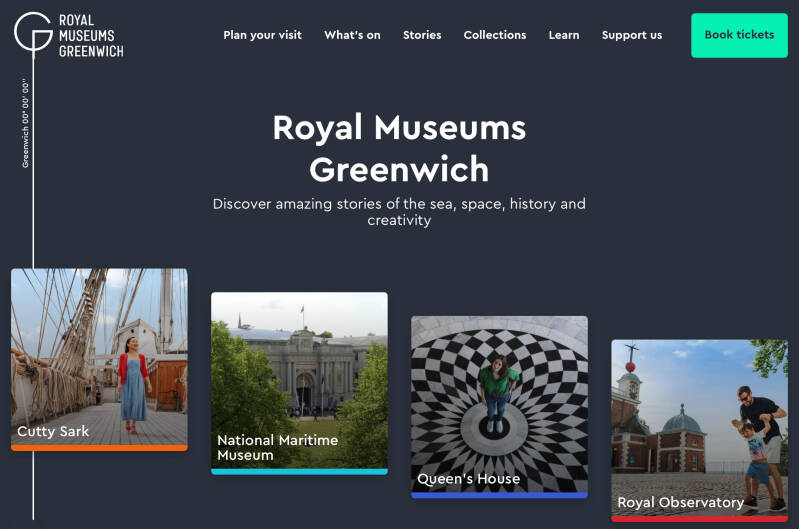Image resolution: width=799 pixels, height=529 pixels.
Task: Open the What's on menu
Action: coord(352,35)
